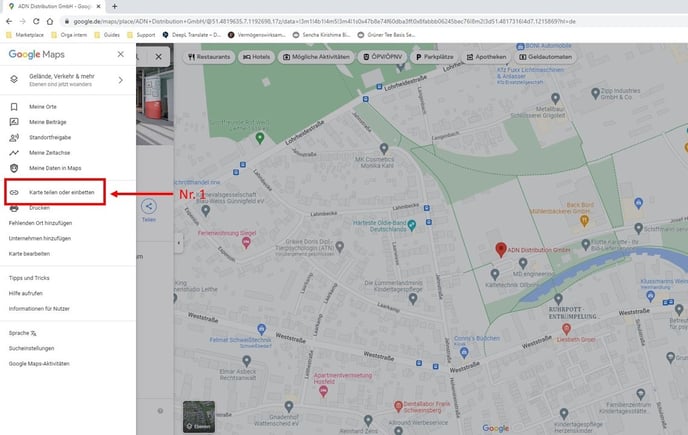Click the MK Cosmetics Monika Kahl marker
688x435 pixels.
tap(384, 149)
